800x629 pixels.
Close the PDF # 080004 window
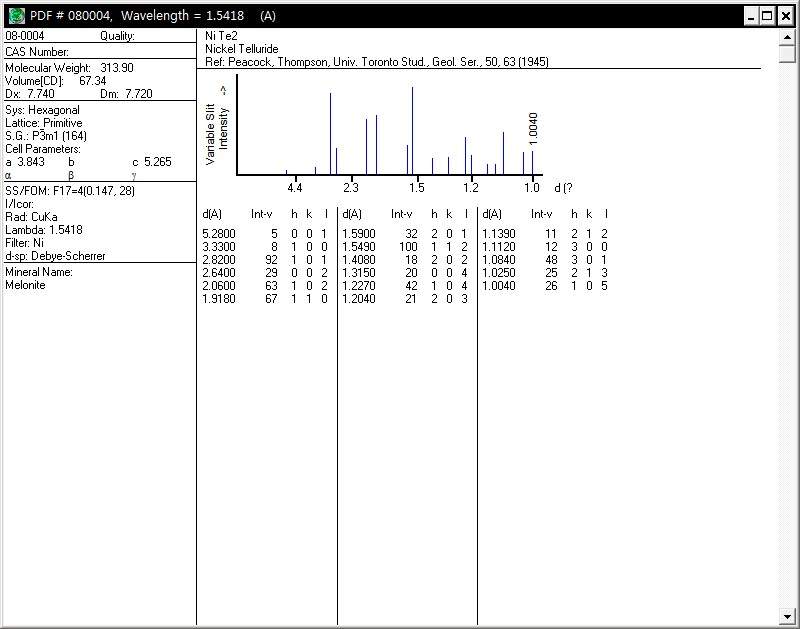click(x=786, y=16)
